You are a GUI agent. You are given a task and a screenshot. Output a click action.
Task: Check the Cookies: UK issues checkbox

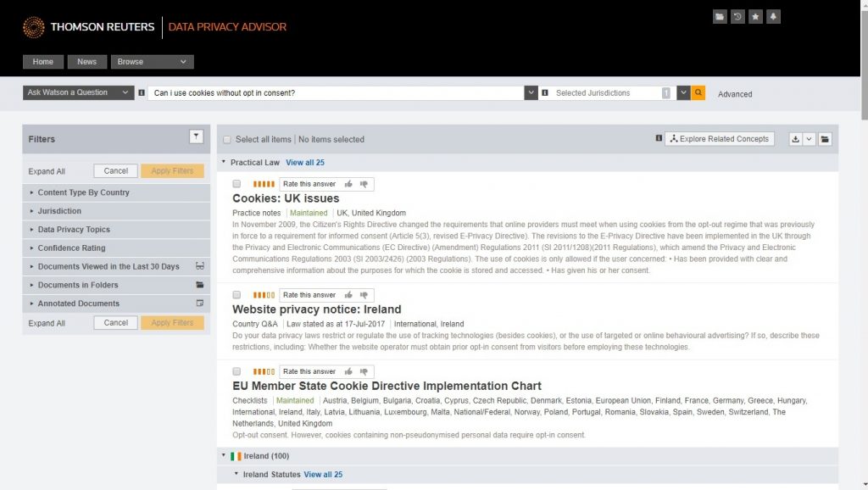point(236,184)
